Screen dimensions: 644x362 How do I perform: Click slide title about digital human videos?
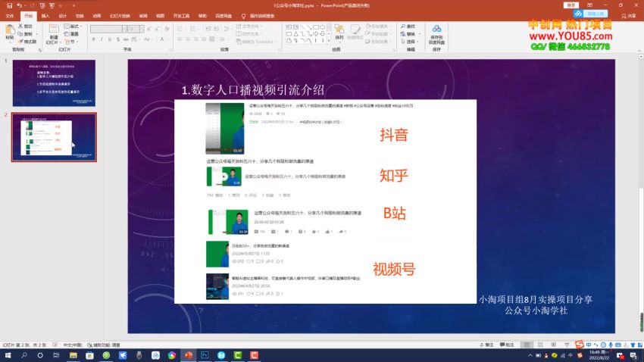pyautogui.click(x=253, y=90)
